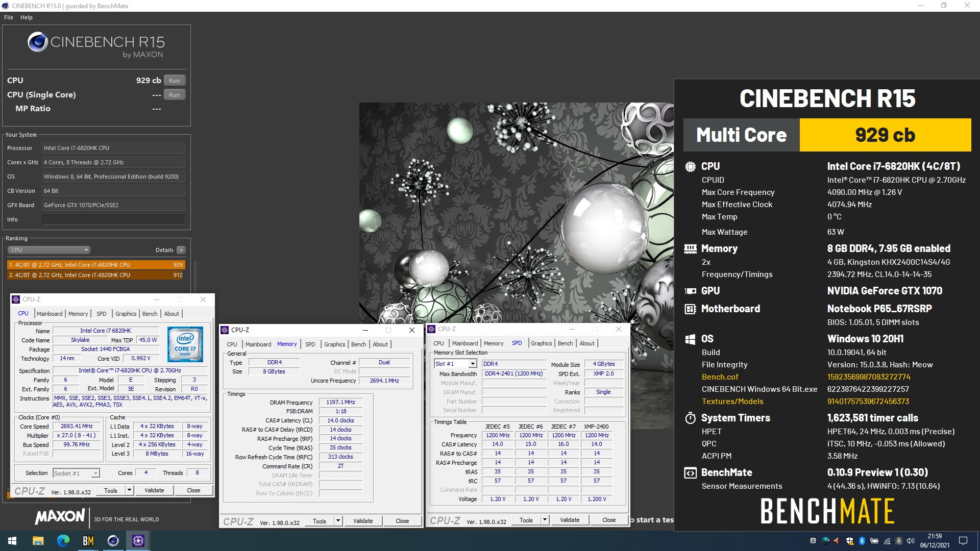Open the File menu
Screen dimensions: 980x551
click(x=9, y=17)
